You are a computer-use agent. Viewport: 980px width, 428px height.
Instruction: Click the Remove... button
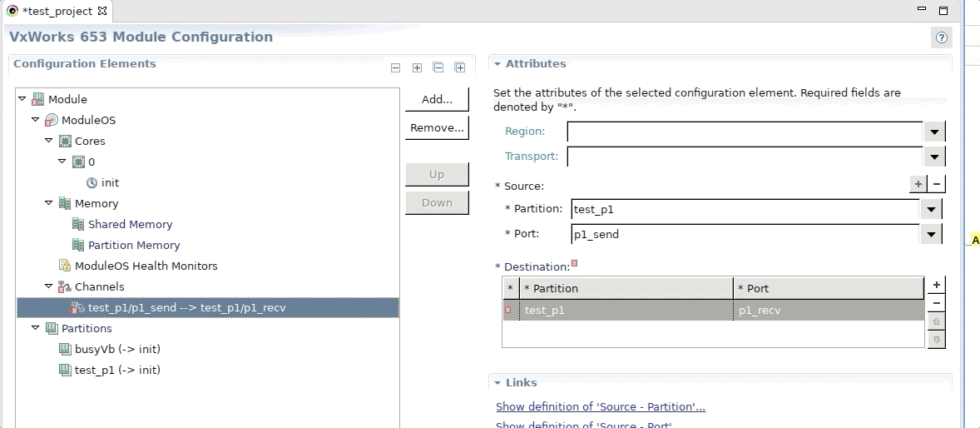(437, 127)
